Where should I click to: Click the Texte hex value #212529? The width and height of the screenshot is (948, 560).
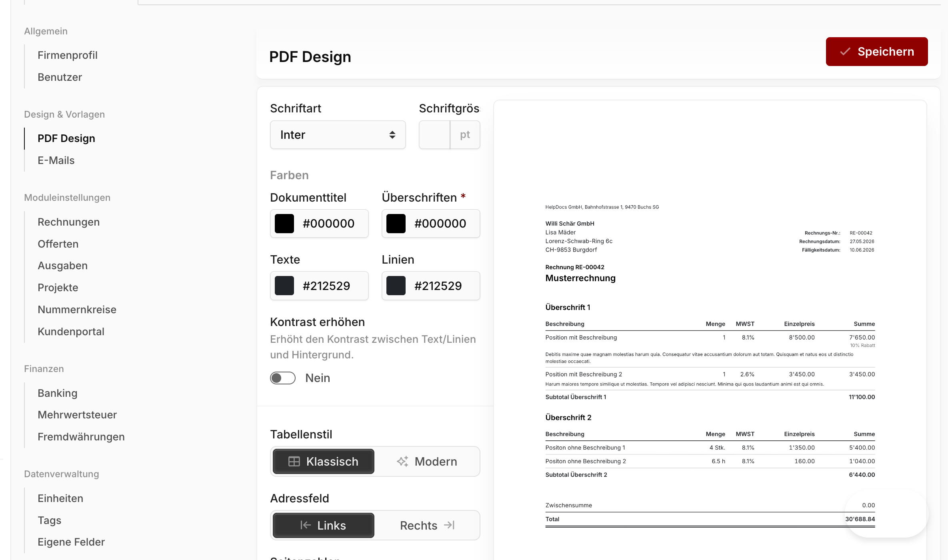coord(326,286)
